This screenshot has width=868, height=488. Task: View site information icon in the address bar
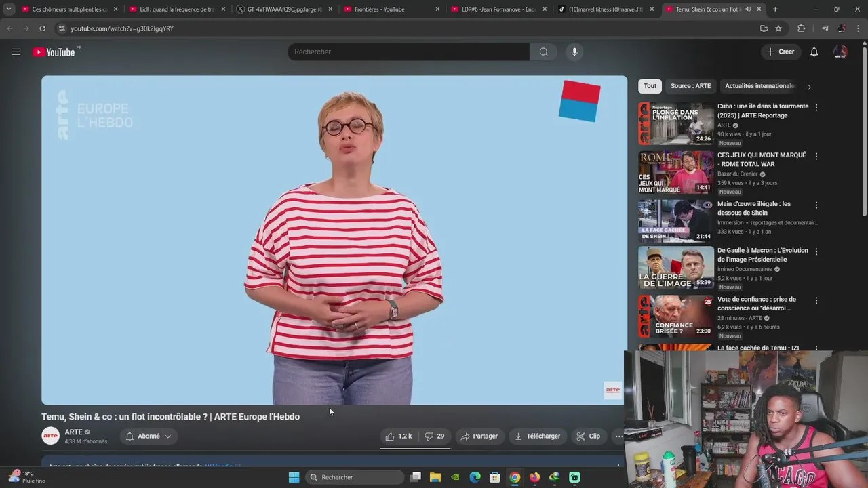(62, 28)
